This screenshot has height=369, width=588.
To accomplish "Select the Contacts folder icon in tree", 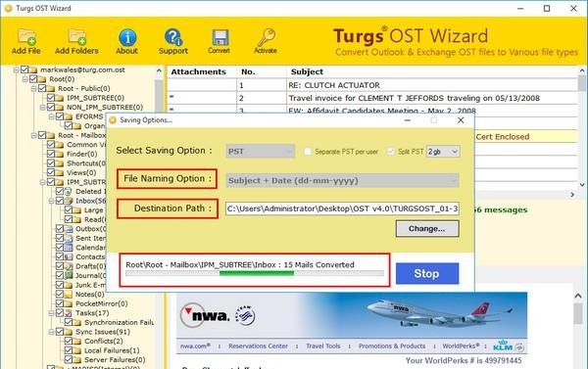I will pos(69,257).
